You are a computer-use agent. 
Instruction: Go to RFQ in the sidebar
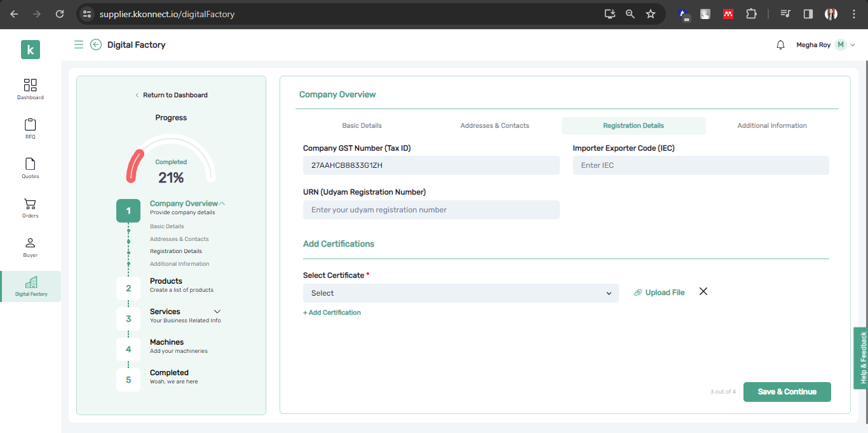coord(30,125)
